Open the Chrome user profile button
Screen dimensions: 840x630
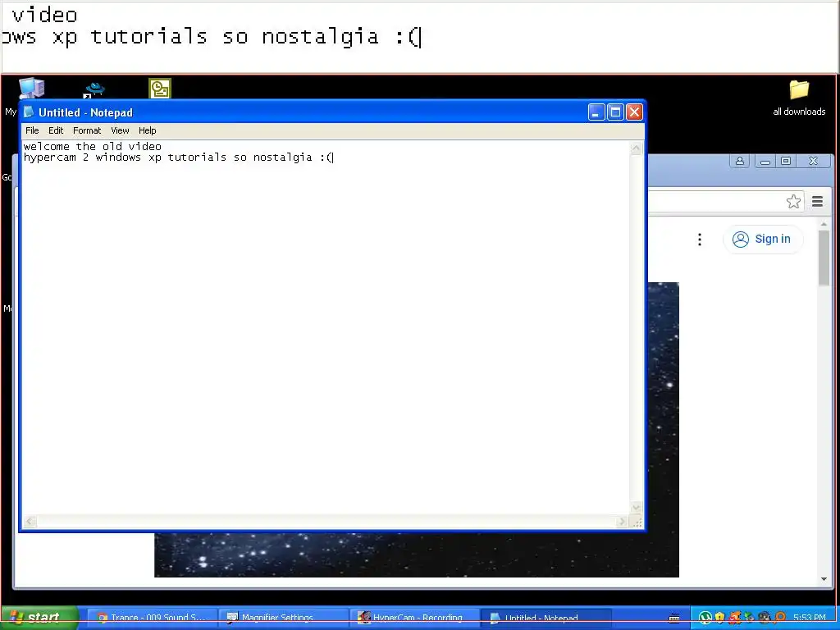[x=740, y=161]
